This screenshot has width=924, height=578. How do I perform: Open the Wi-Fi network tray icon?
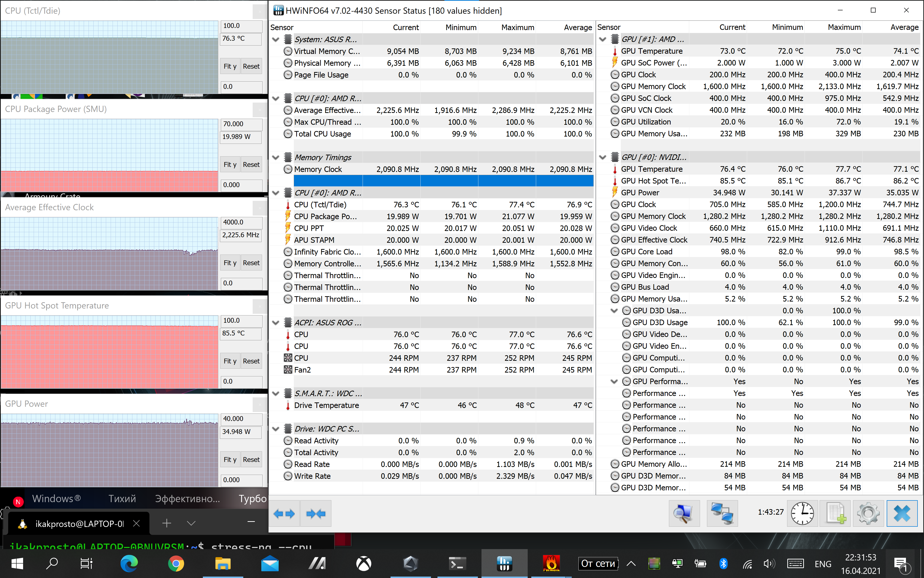click(747, 564)
